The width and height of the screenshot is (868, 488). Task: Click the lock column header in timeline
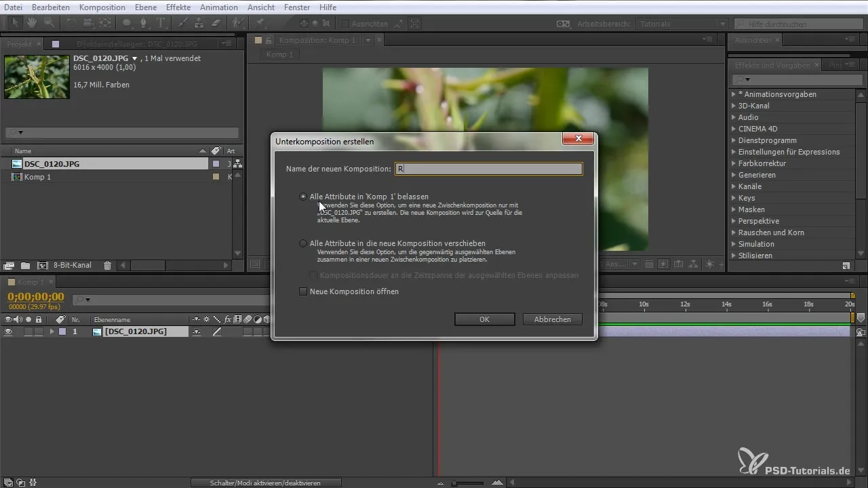39,319
